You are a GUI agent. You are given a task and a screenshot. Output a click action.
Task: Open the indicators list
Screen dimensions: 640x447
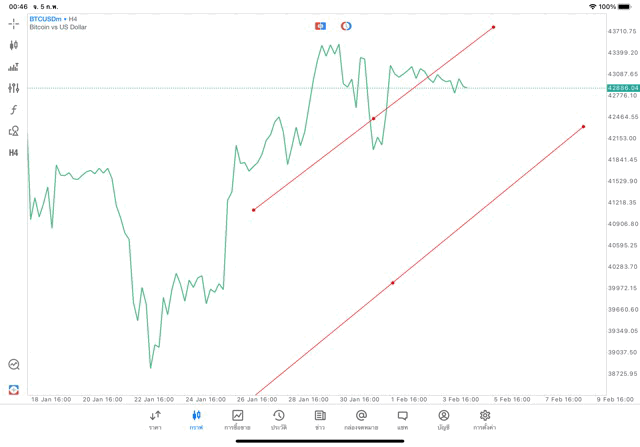click(14, 67)
